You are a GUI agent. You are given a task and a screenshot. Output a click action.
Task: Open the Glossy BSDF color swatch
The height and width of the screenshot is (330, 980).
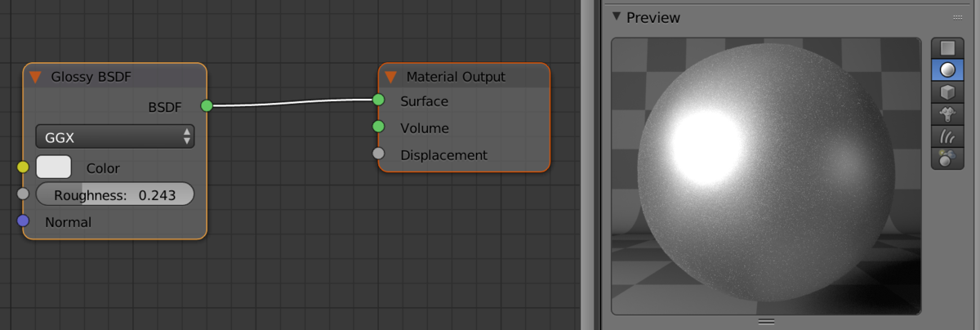pos(54,167)
